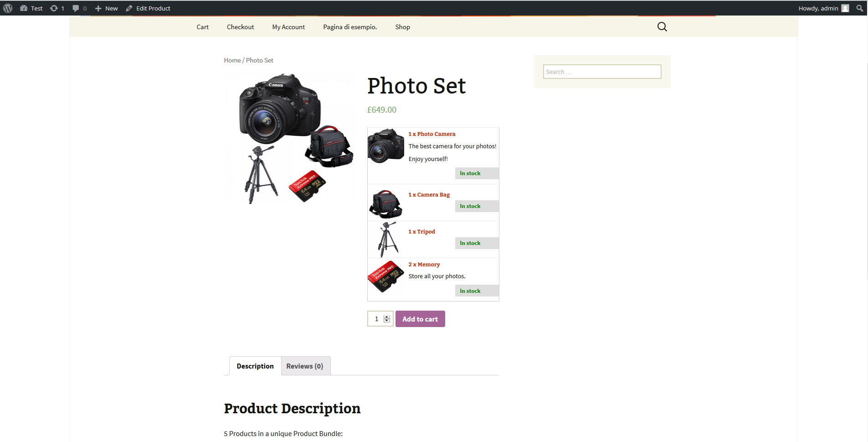The width and height of the screenshot is (868, 442).
Task: Open Cart in the navigation menu
Action: (x=203, y=27)
